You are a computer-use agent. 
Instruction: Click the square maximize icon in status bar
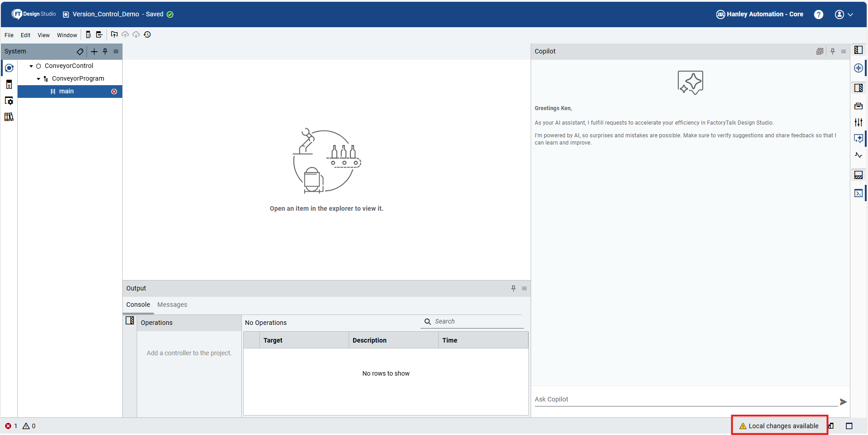[849, 426]
